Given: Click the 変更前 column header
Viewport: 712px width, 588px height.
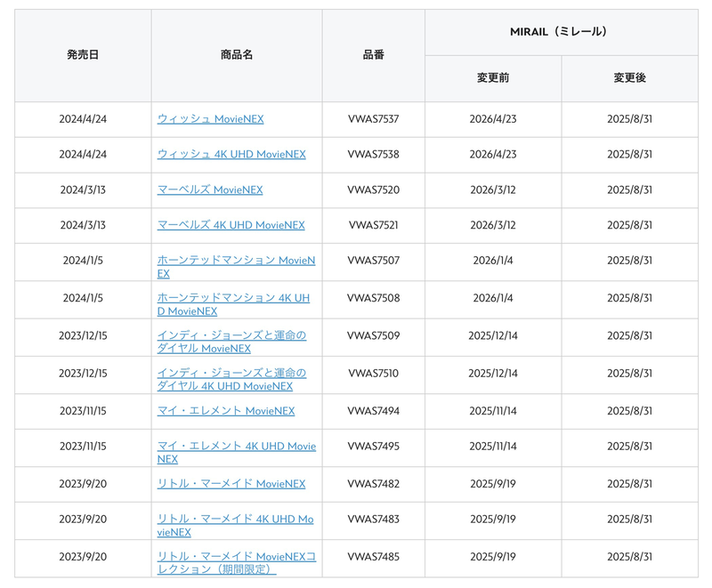Looking at the screenshot, I should click(493, 78).
